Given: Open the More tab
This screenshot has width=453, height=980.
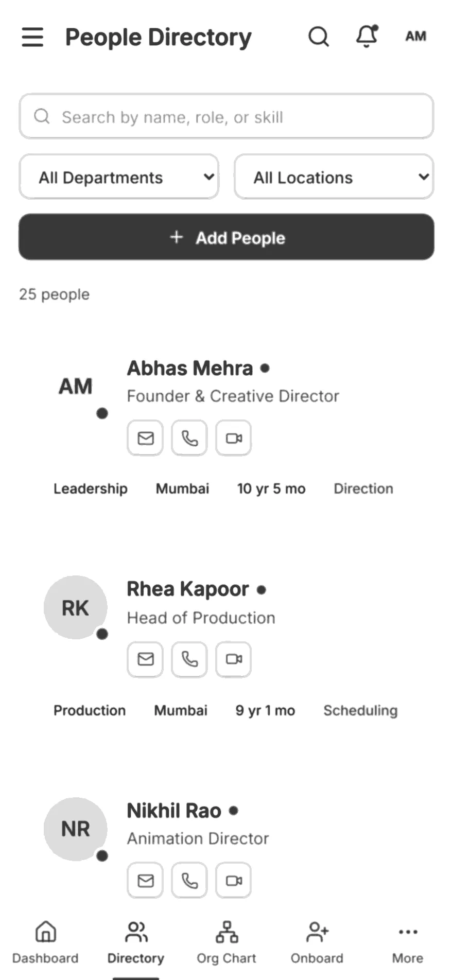Looking at the screenshot, I should pyautogui.click(x=408, y=943).
